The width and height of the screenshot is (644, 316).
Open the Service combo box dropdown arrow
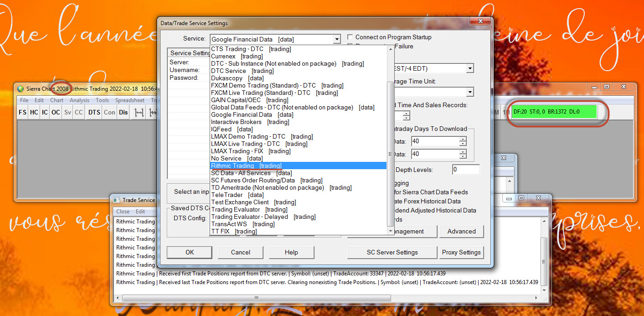pos(337,39)
